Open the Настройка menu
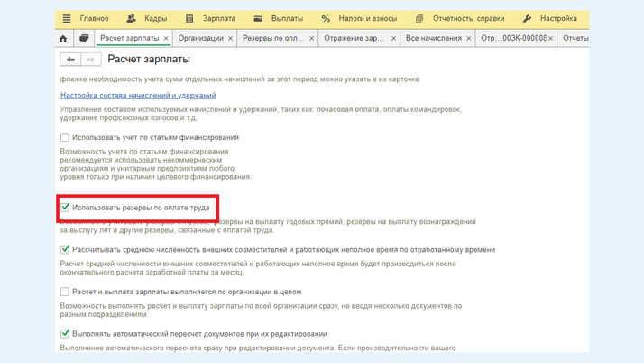Screen dimensions: 644x363 point(558,18)
